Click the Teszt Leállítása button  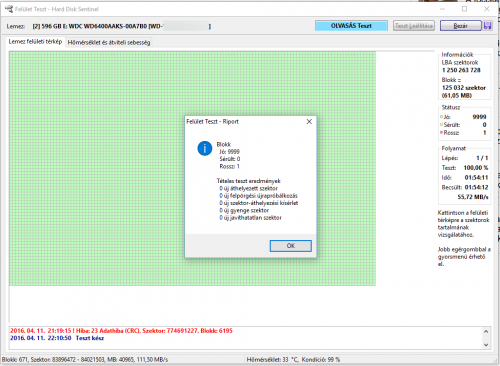414,26
